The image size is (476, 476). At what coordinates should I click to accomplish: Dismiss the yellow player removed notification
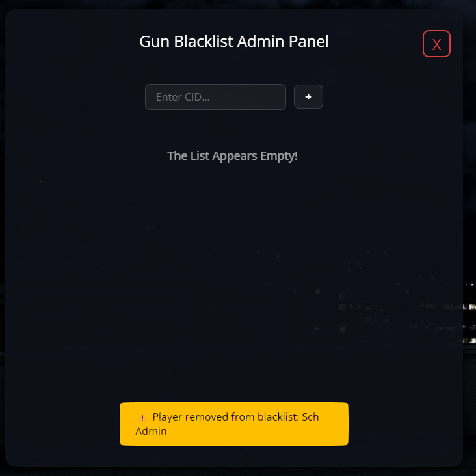[233, 424]
